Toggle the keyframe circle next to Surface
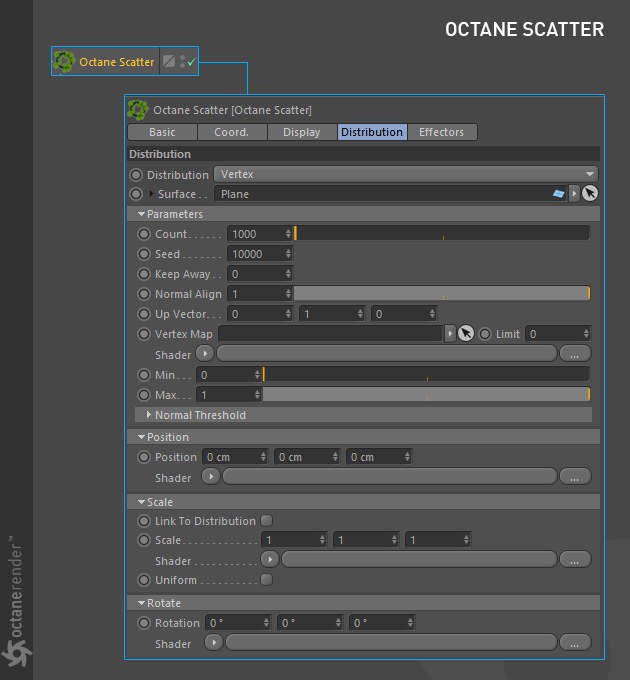This screenshot has height=680, width=630. point(136,194)
